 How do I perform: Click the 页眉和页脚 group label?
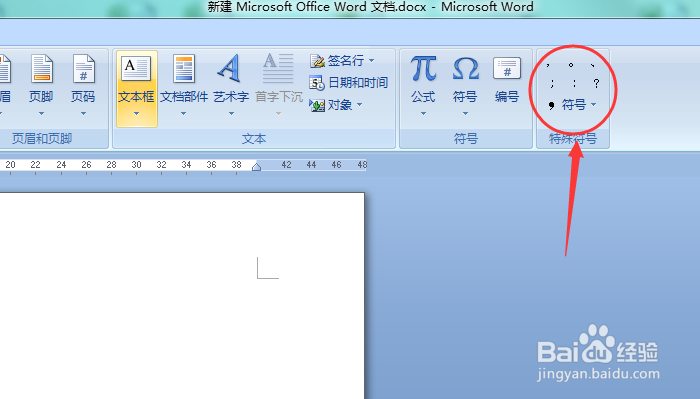(x=42, y=139)
